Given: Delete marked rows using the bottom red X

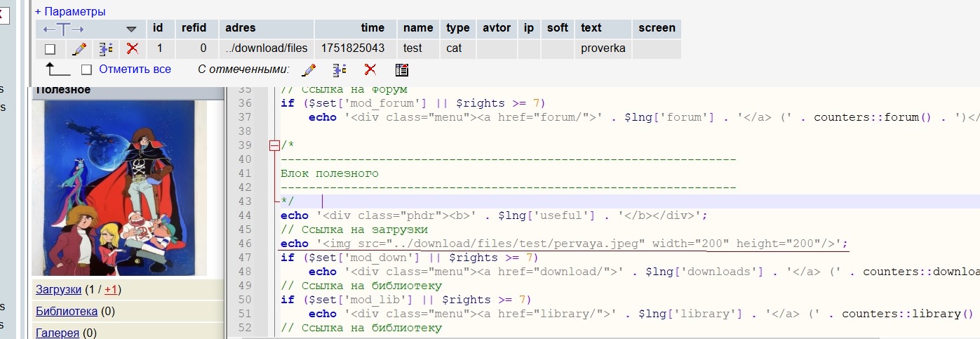Looking at the screenshot, I should 370,69.
